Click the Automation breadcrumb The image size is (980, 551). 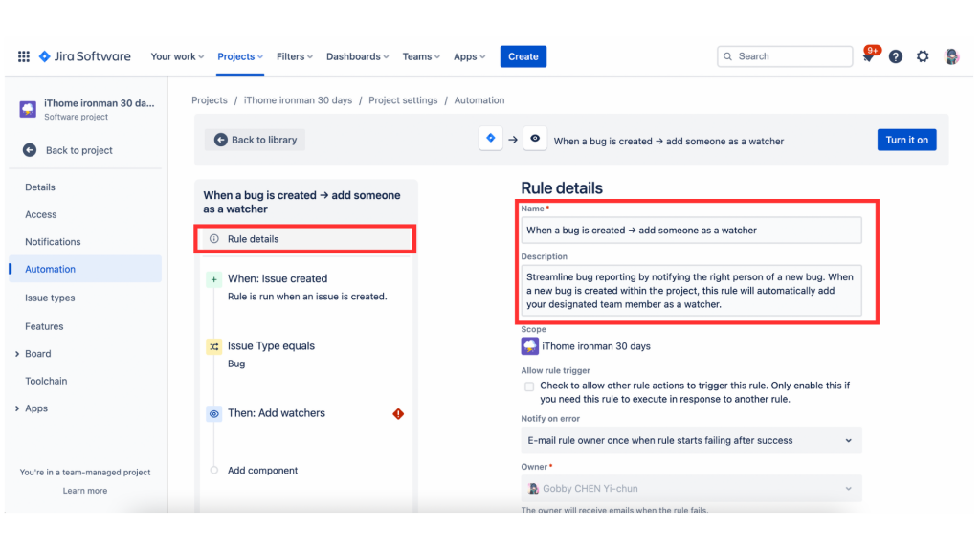click(x=479, y=99)
